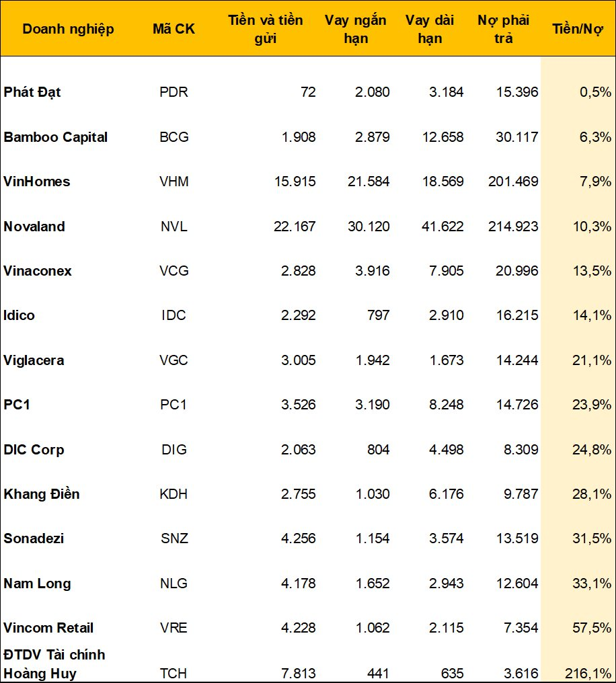Screen dimensions: 616x683
Task: Select the 'Nam Long' company name
Action: (x=37, y=584)
